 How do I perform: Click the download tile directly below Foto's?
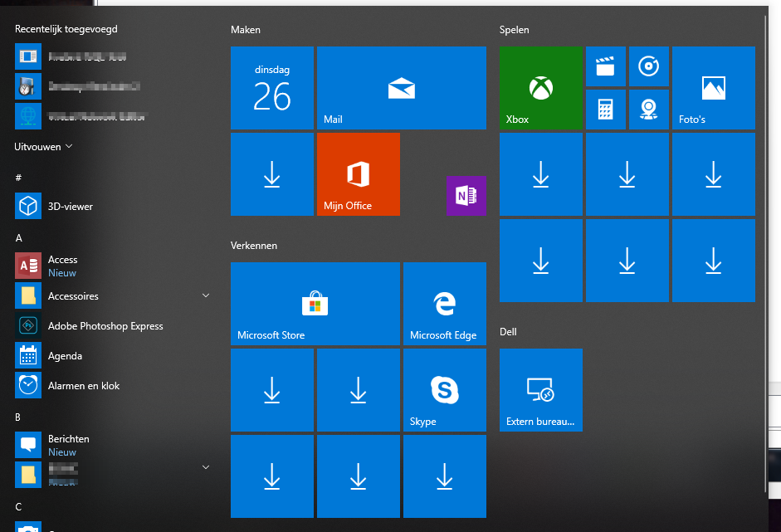coord(714,174)
